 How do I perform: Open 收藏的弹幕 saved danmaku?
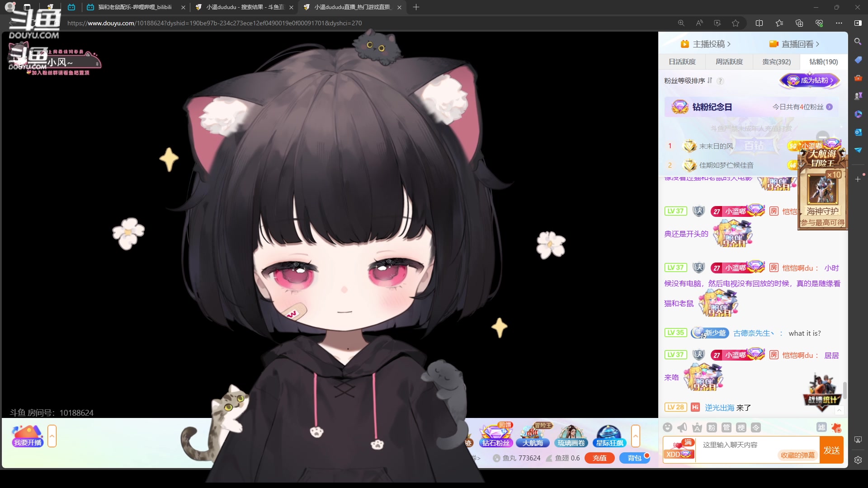click(797, 455)
